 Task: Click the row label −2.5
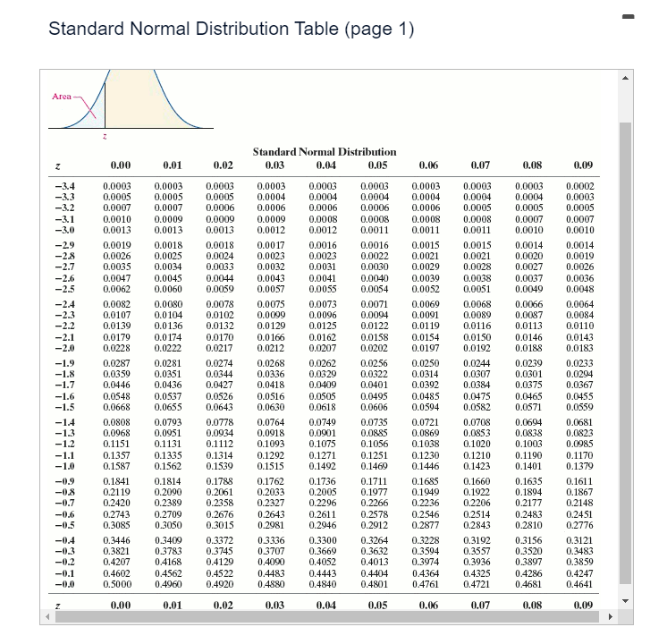(x=65, y=289)
